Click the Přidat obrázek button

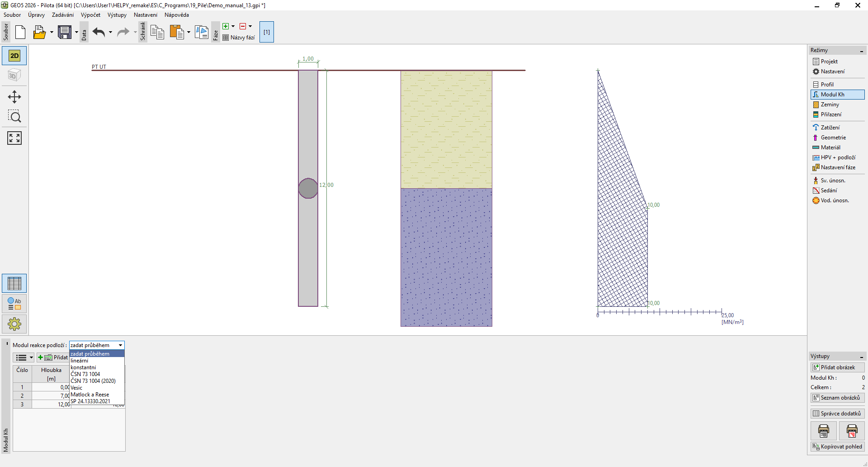click(837, 367)
